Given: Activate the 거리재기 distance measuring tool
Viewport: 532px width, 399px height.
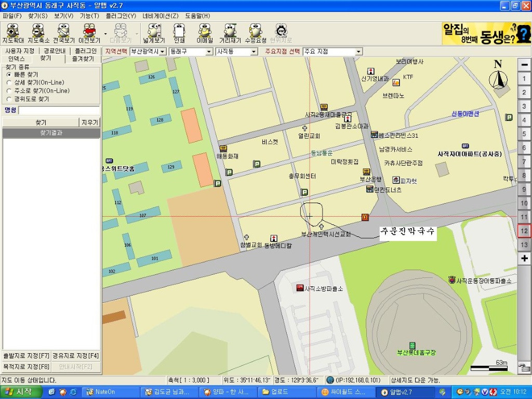Looking at the screenshot, I should pos(230,34).
